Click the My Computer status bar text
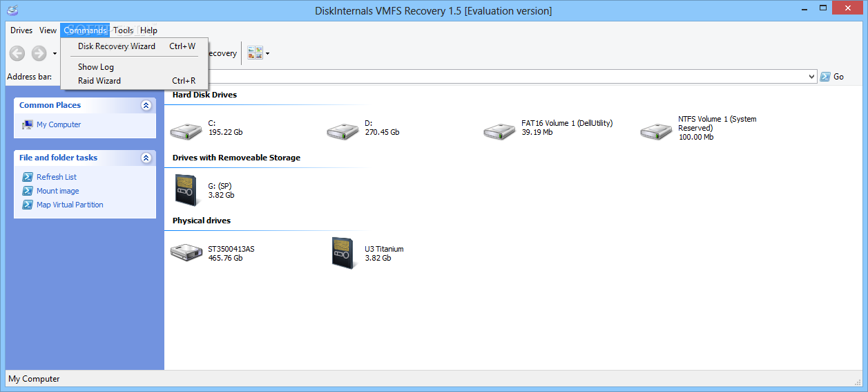This screenshot has height=392, width=868. 34,379
